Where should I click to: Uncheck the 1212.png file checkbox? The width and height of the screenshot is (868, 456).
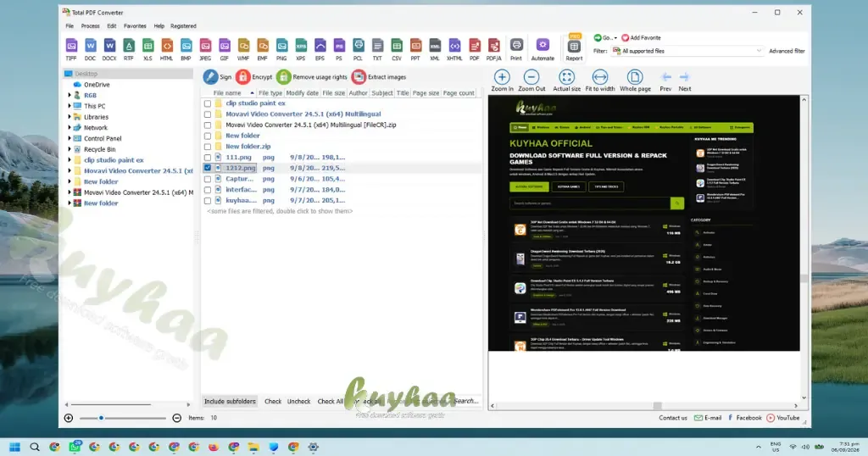tap(208, 168)
